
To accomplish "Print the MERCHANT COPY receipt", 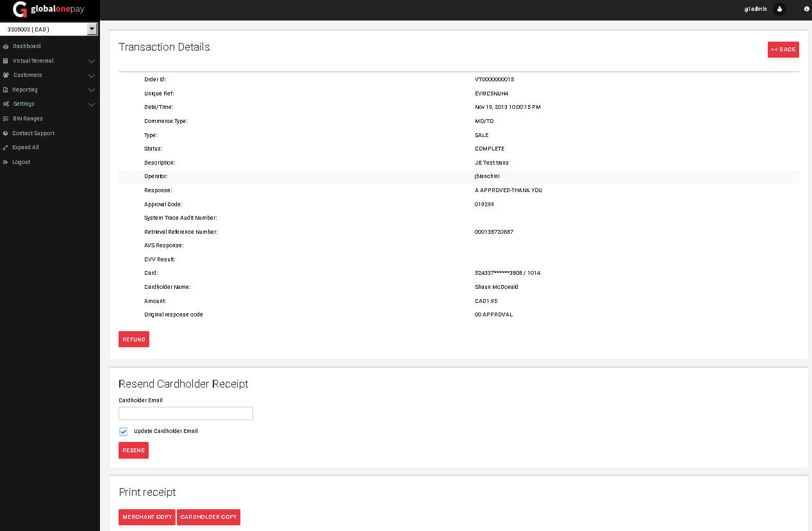I will pos(147,517).
